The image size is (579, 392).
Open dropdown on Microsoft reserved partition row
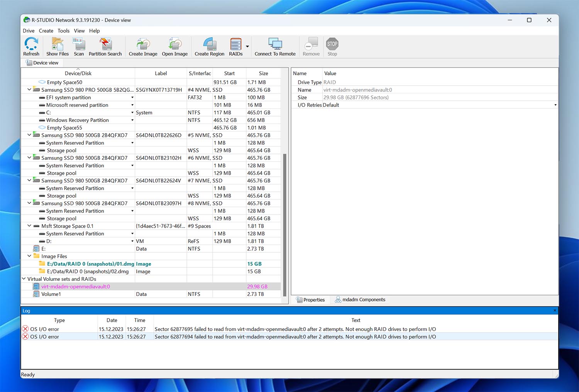[132, 105]
